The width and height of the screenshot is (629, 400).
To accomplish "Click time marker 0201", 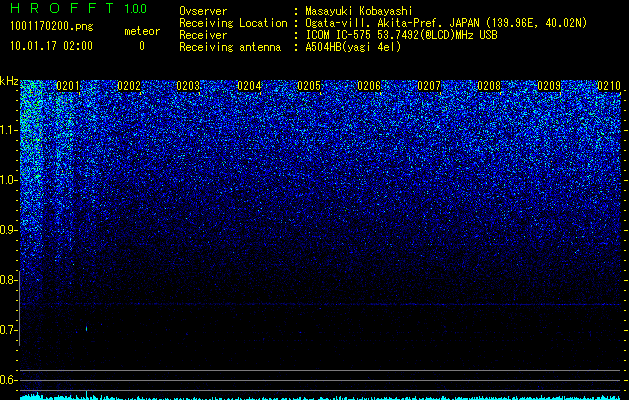I will tap(68, 86).
